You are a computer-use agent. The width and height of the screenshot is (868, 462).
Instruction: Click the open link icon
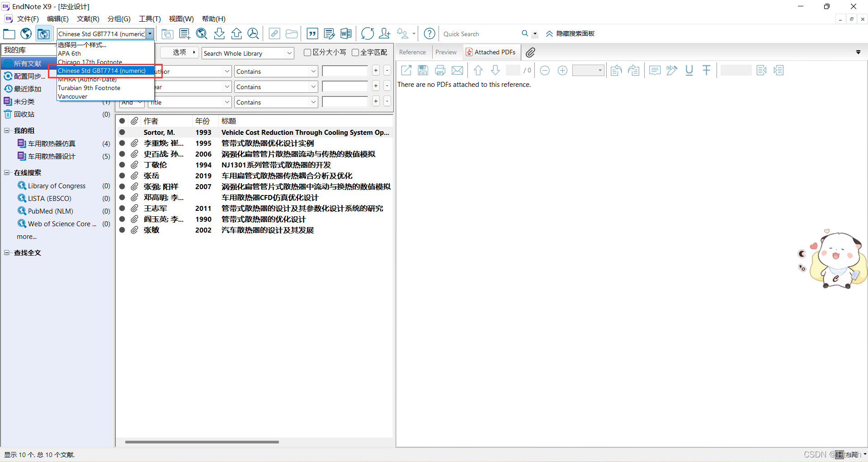pyautogui.click(x=274, y=34)
